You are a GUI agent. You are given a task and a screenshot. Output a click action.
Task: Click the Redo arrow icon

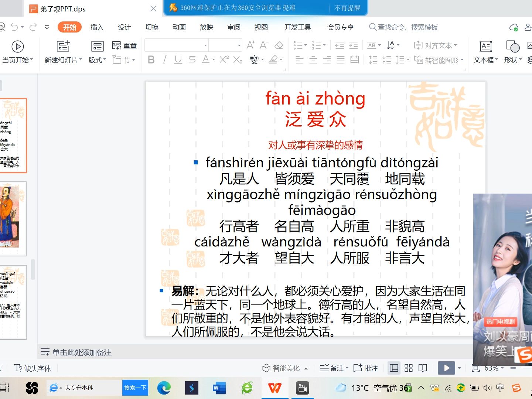pos(33,27)
